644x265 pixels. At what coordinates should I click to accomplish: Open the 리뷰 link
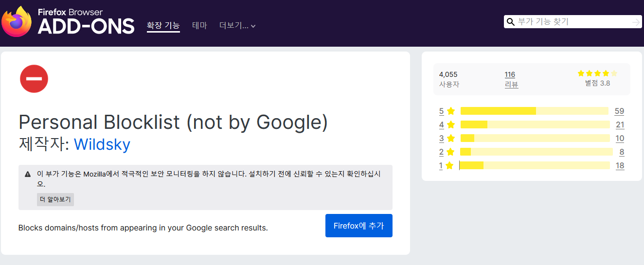pyautogui.click(x=511, y=84)
